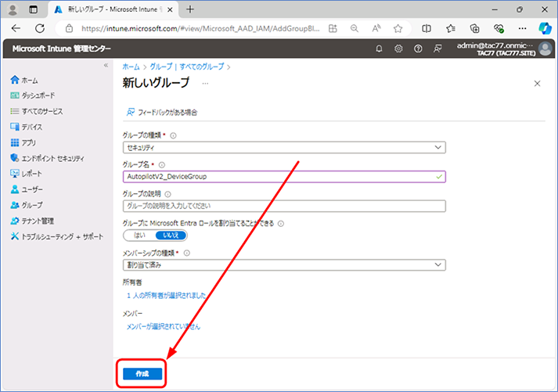Open the collections icon
Screen dimensions: 558x392
point(475,28)
